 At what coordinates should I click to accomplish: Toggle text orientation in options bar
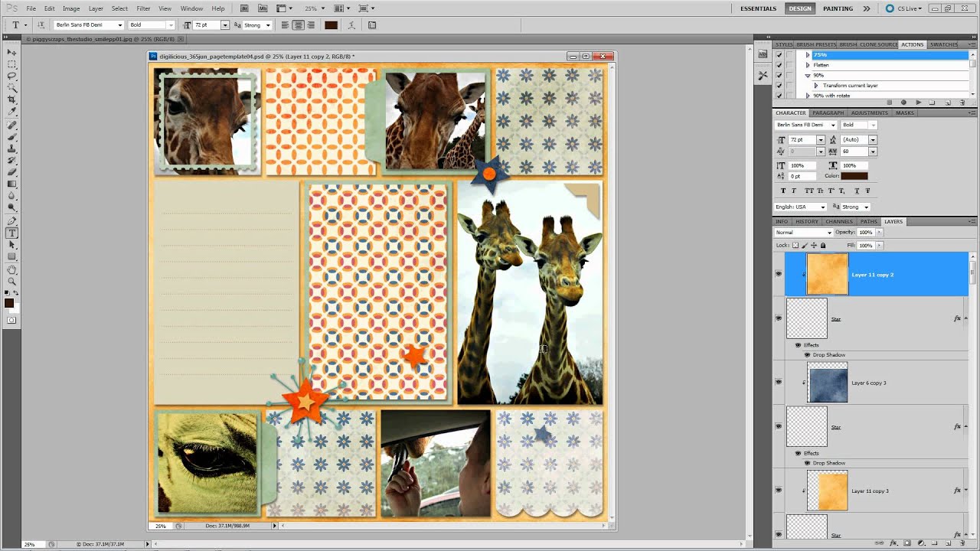(x=41, y=25)
